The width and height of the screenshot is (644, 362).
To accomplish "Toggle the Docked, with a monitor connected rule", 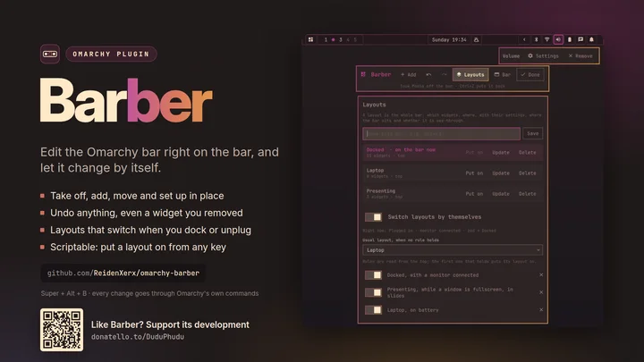I will click(373, 275).
